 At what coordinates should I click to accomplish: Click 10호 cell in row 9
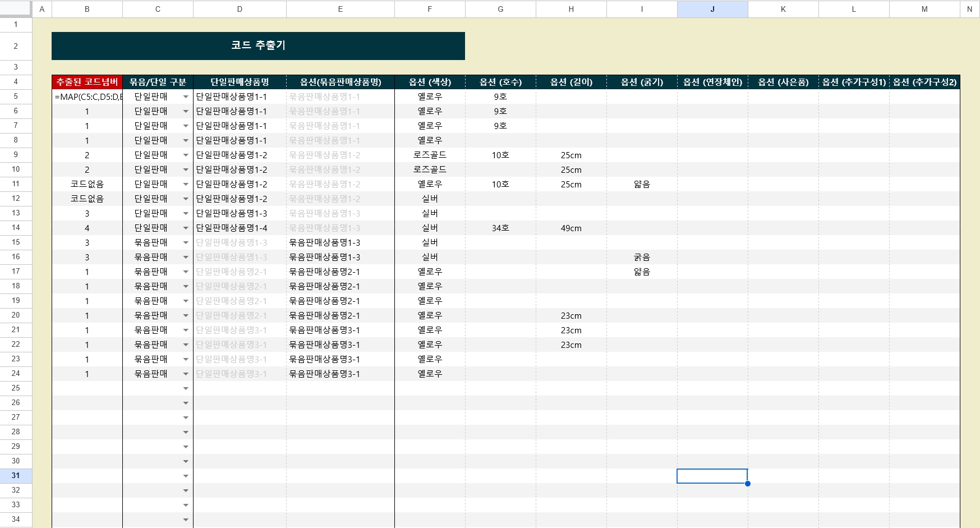point(500,155)
